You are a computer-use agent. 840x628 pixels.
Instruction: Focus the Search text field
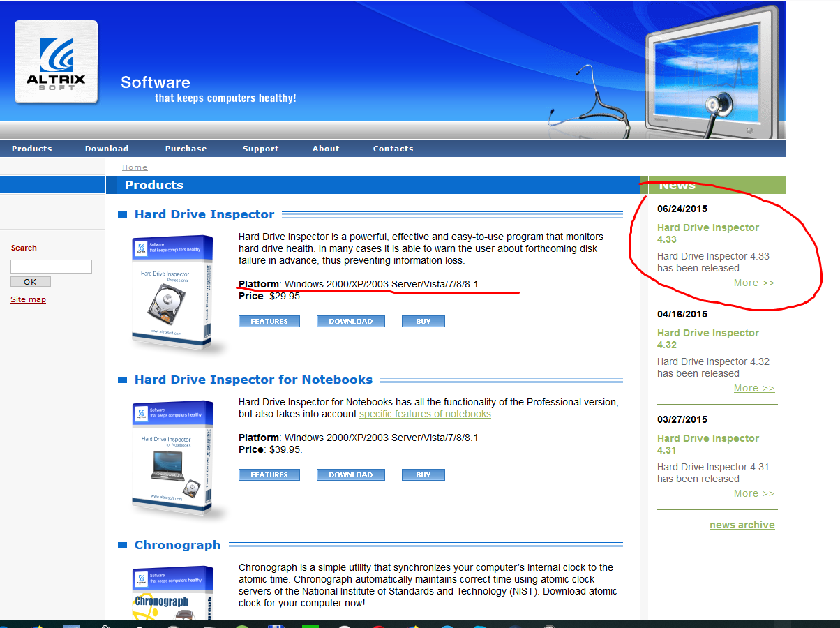point(51,267)
